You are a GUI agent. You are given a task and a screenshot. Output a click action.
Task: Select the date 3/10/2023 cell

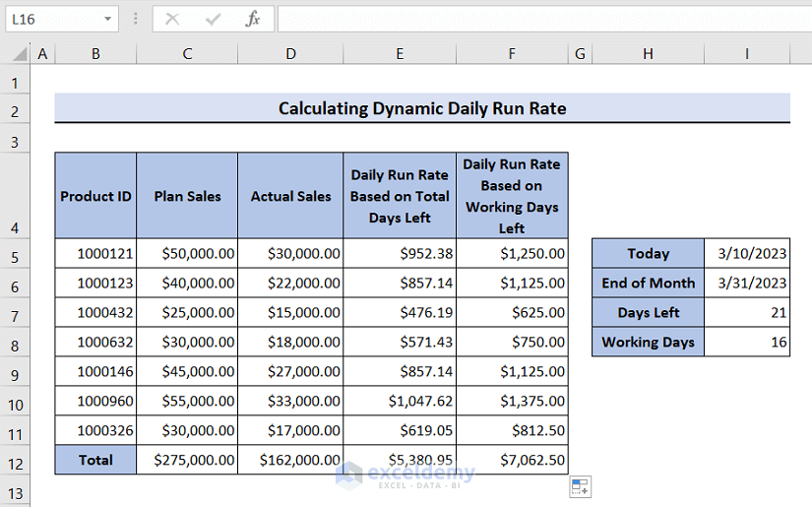coord(747,253)
